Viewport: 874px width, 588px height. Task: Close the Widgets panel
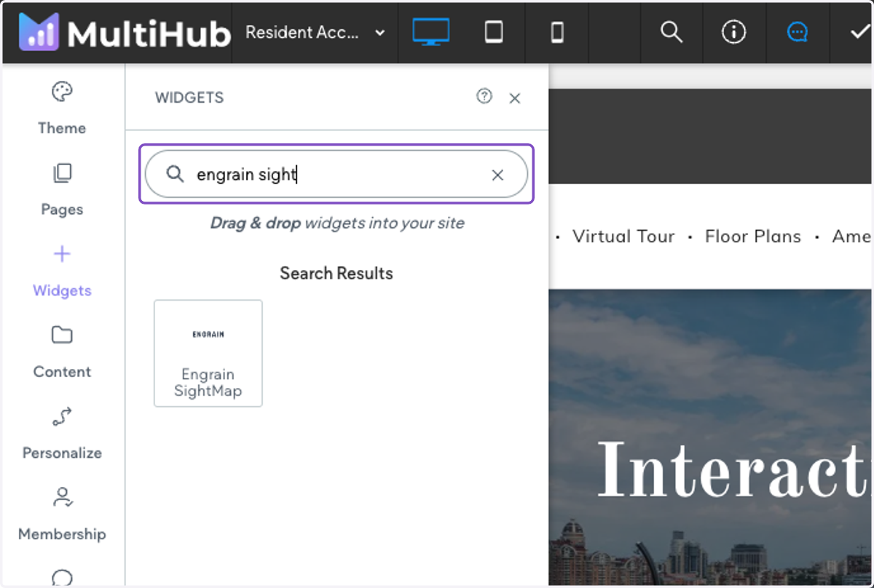tap(515, 98)
